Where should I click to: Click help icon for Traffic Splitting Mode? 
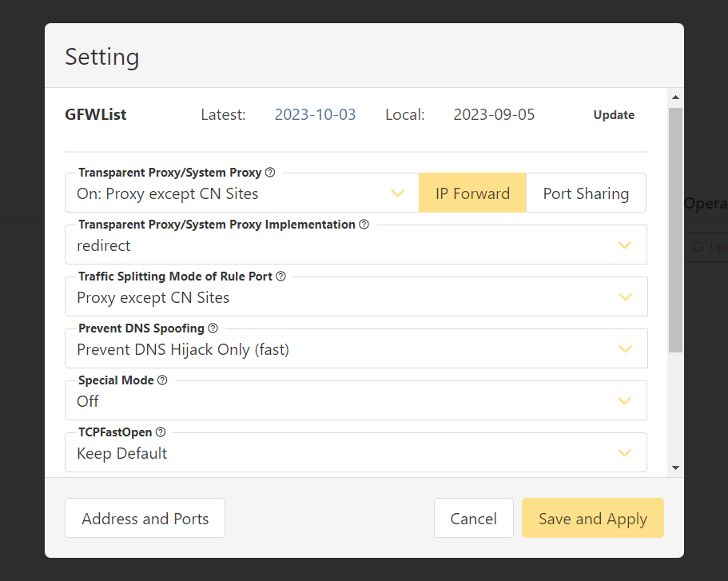click(280, 277)
